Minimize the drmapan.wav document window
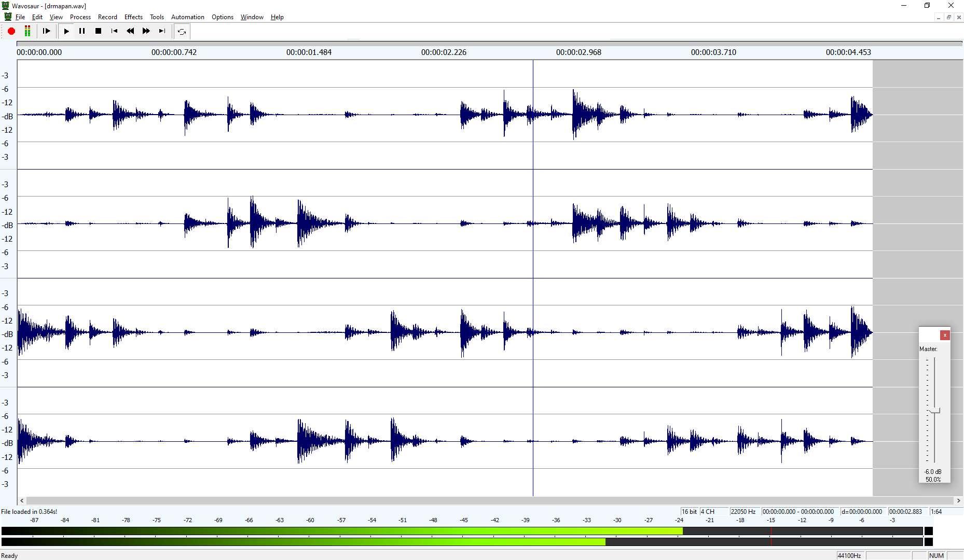Screen dimensions: 964x560 click(939, 17)
